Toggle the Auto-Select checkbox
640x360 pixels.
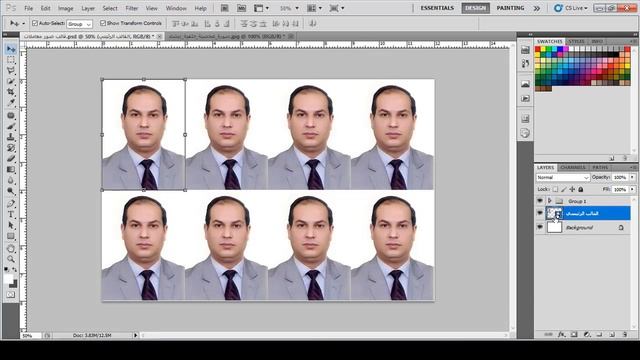pyautogui.click(x=35, y=23)
